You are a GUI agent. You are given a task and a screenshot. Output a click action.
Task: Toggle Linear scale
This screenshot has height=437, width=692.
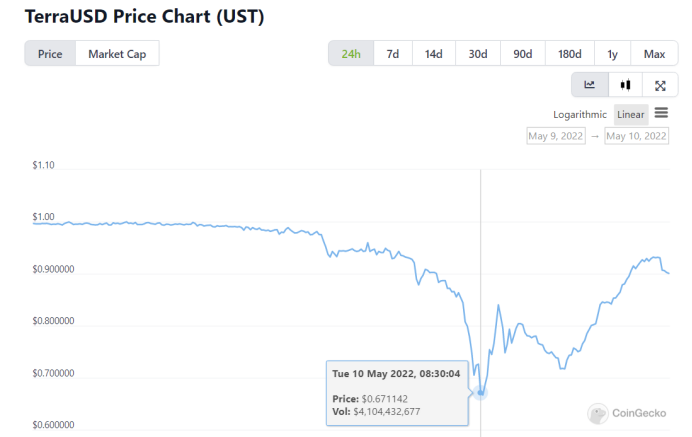(631, 115)
